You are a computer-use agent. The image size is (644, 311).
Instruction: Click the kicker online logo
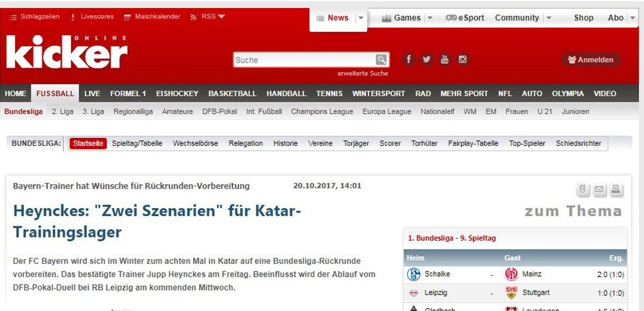click(67, 53)
